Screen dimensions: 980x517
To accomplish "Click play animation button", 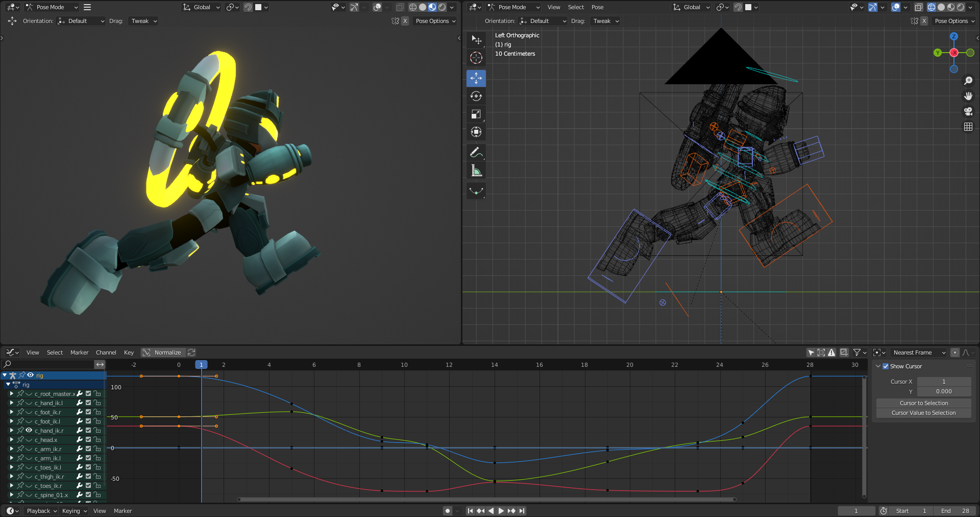I will tap(501, 511).
